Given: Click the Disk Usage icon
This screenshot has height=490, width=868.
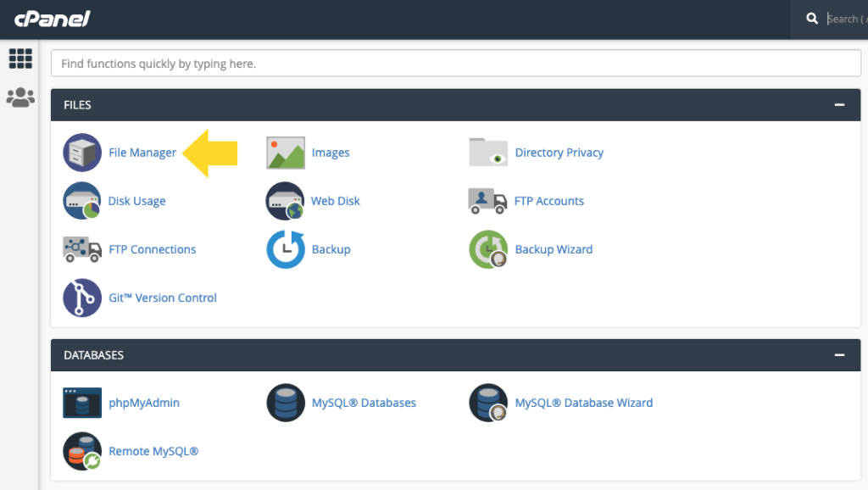Looking at the screenshot, I should pos(82,200).
